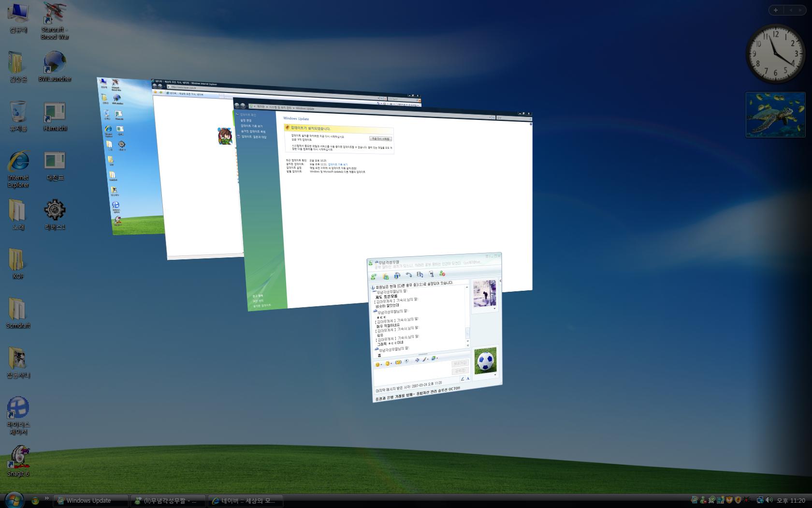The height and width of the screenshot is (508, 812).
Task: Open dropdown arrow under contact's display picture
Action: tap(494, 309)
